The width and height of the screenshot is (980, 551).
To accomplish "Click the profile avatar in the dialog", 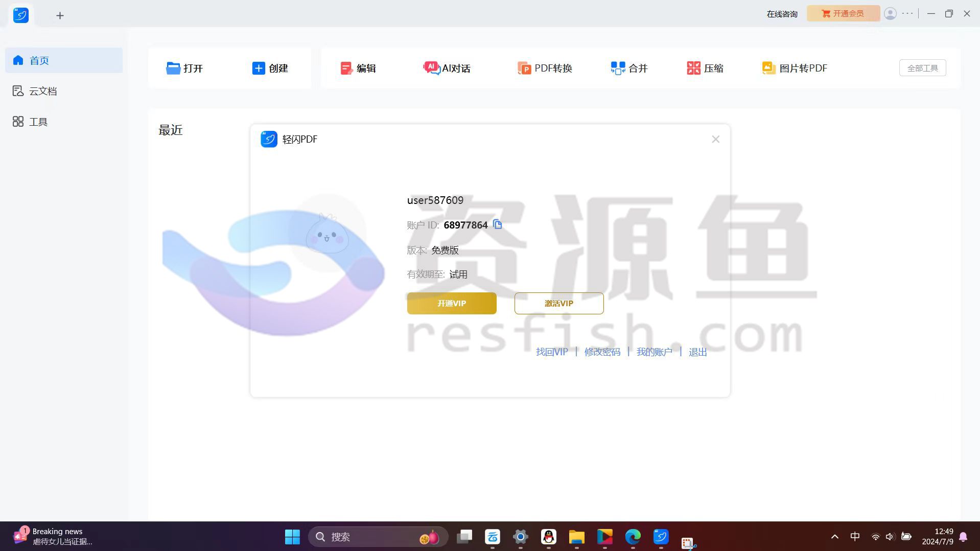I will [327, 233].
